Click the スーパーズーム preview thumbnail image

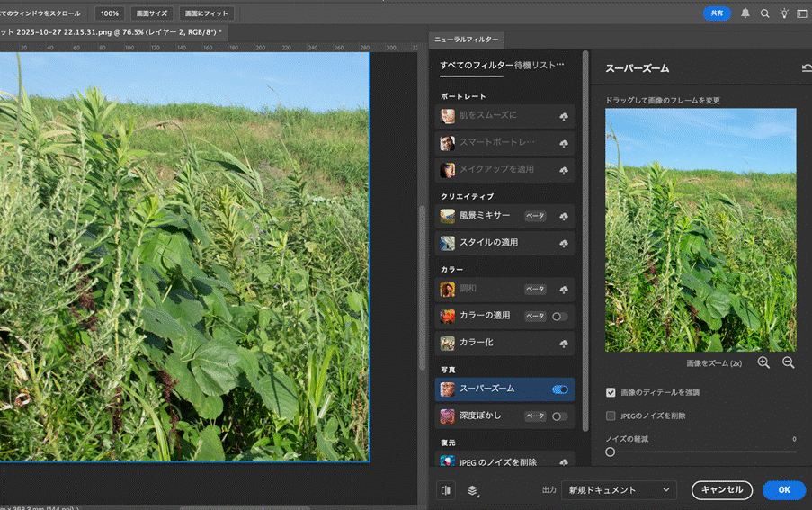[x=700, y=230]
